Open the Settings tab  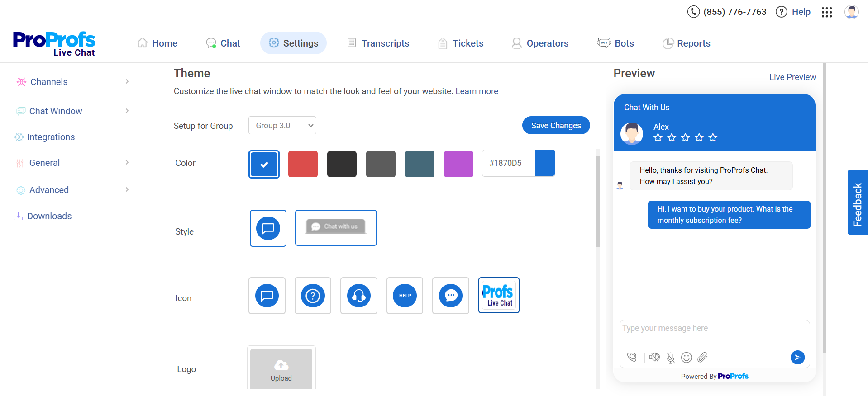point(293,43)
